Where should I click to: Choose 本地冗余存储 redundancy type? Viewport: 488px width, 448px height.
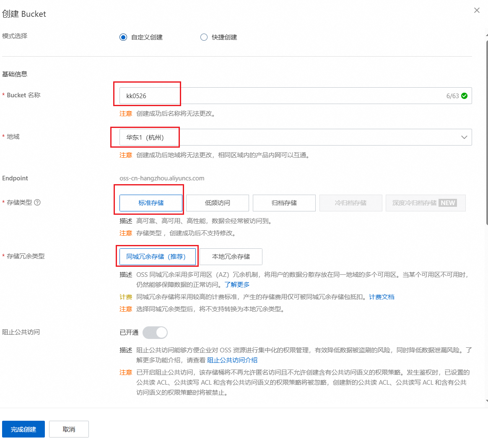pos(231,256)
